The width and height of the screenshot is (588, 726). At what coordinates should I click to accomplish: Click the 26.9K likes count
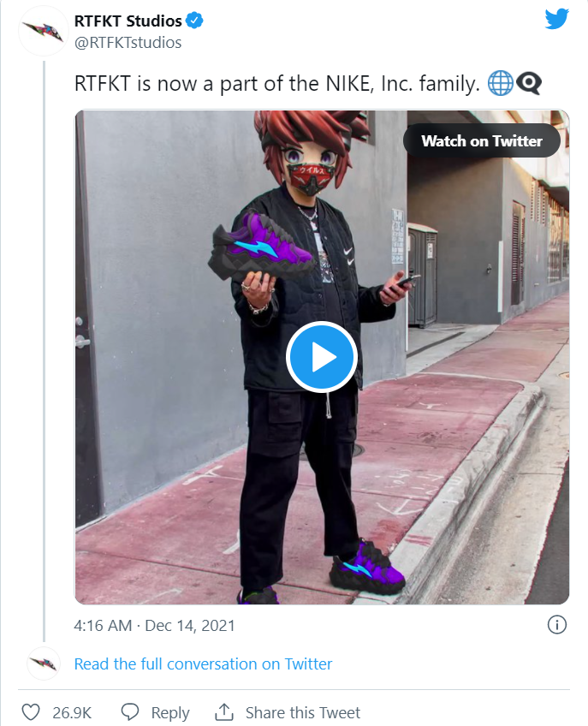point(71,712)
